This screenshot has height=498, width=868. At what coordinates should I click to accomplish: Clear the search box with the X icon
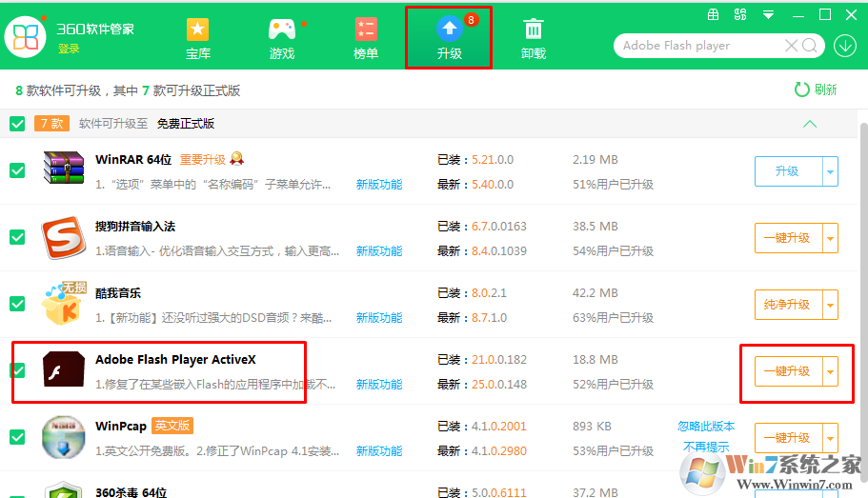(792, 46)
